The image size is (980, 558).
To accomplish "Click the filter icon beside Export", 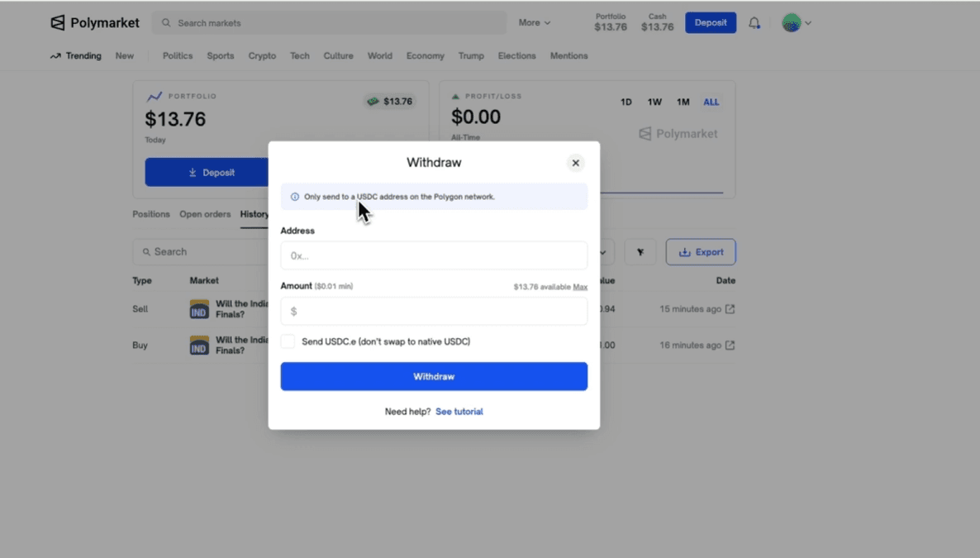I will (x=640, y=252).
